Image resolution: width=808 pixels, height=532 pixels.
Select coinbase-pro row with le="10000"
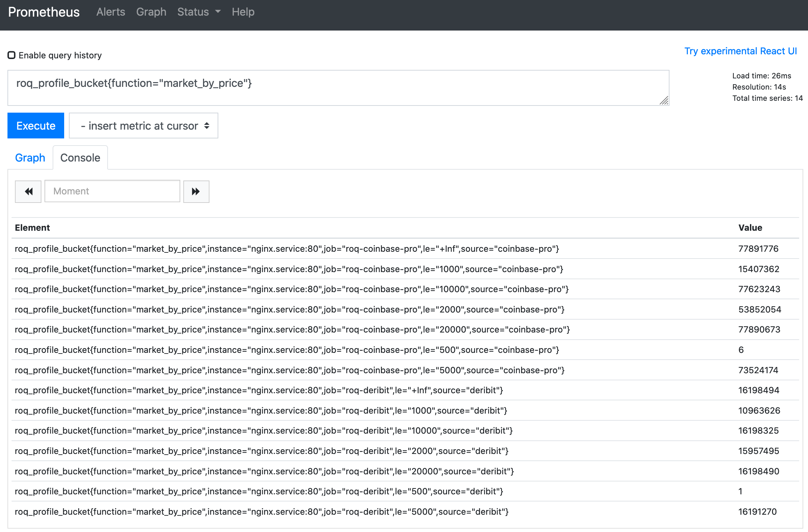click(x=405, y=289)
